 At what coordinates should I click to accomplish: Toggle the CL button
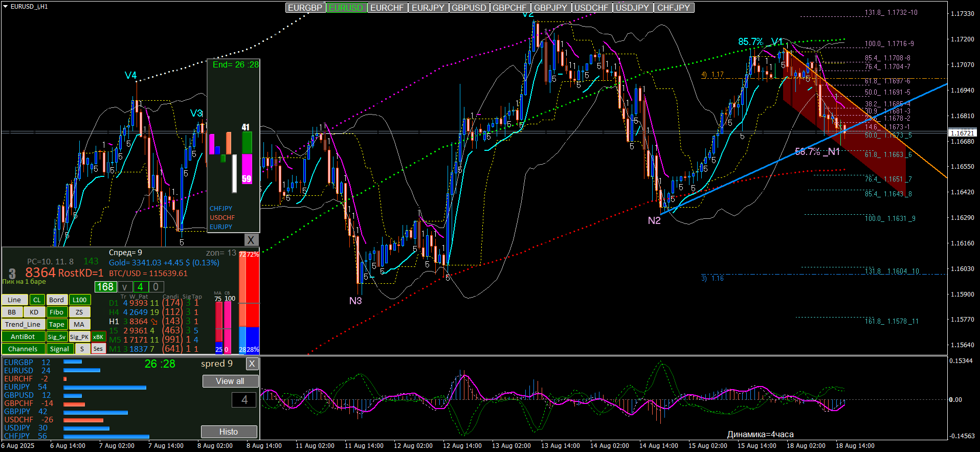point(37,300)
